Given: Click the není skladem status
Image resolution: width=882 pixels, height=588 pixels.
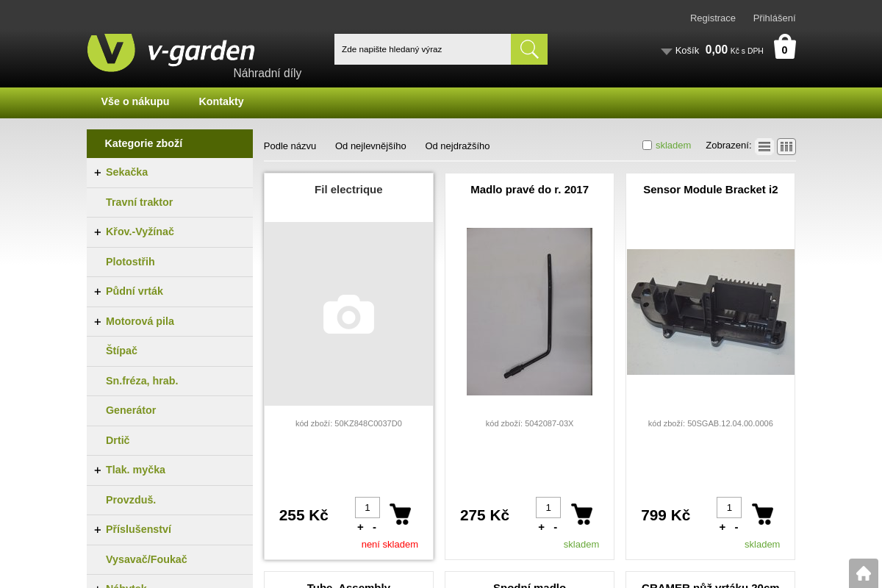Looking at the screenshot, I should click(390, 544).
